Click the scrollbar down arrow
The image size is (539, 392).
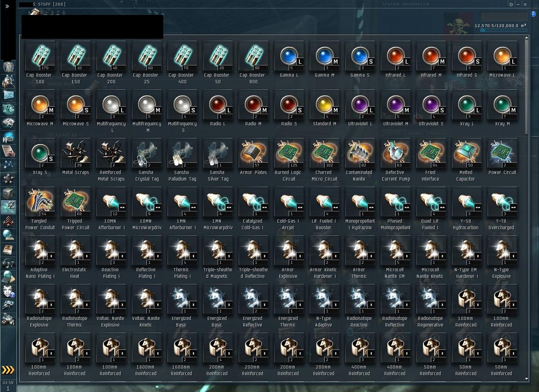pos(527,379)
